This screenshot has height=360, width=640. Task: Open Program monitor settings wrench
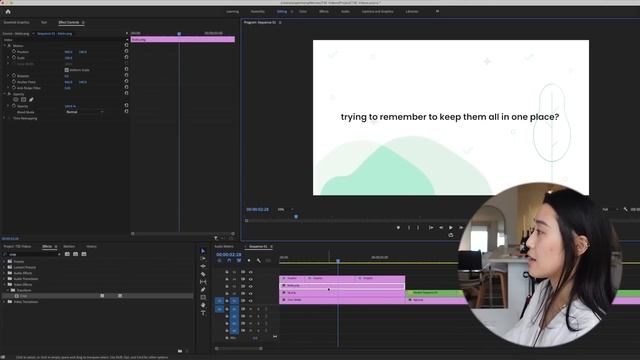(x=625, y=209)
